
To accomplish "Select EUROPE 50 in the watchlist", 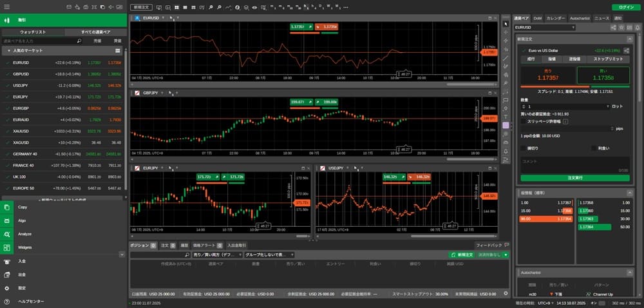I will [x=63, y=188].
